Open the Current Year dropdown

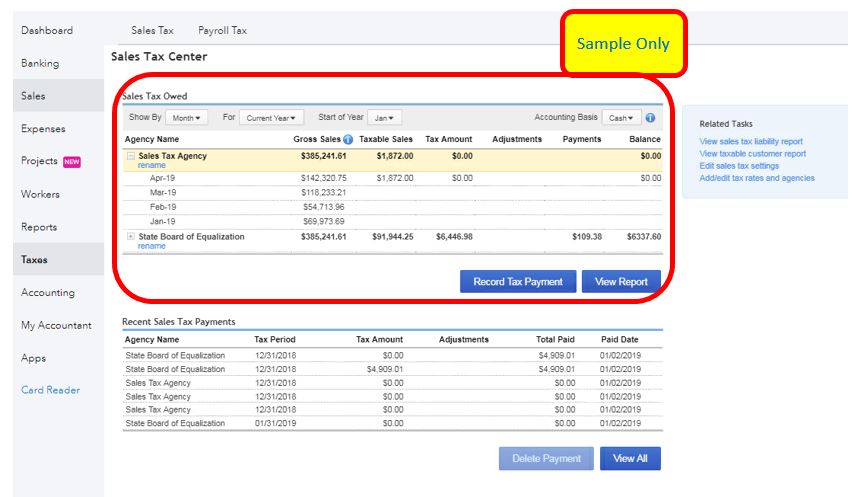(271, 118)
